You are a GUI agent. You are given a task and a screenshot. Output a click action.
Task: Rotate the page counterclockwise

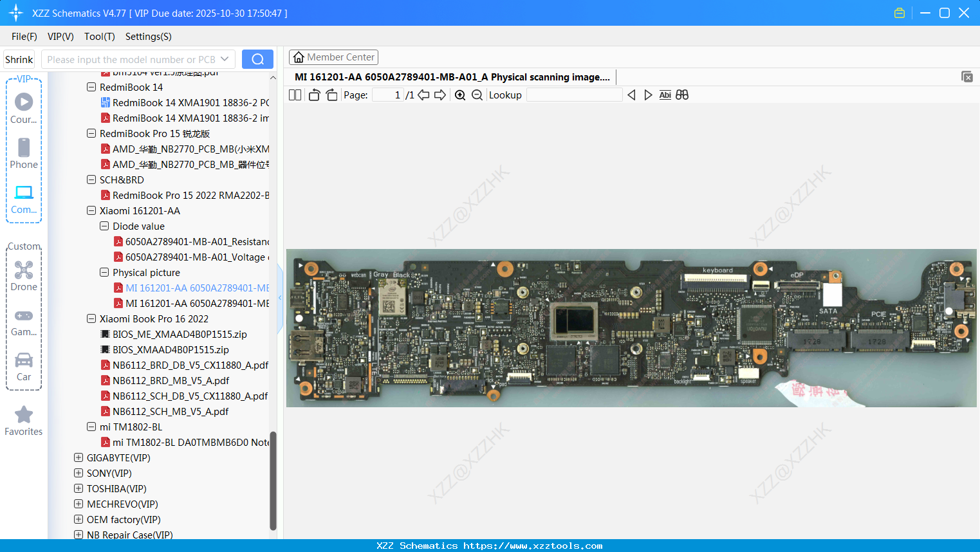click(x=314, y=95)
